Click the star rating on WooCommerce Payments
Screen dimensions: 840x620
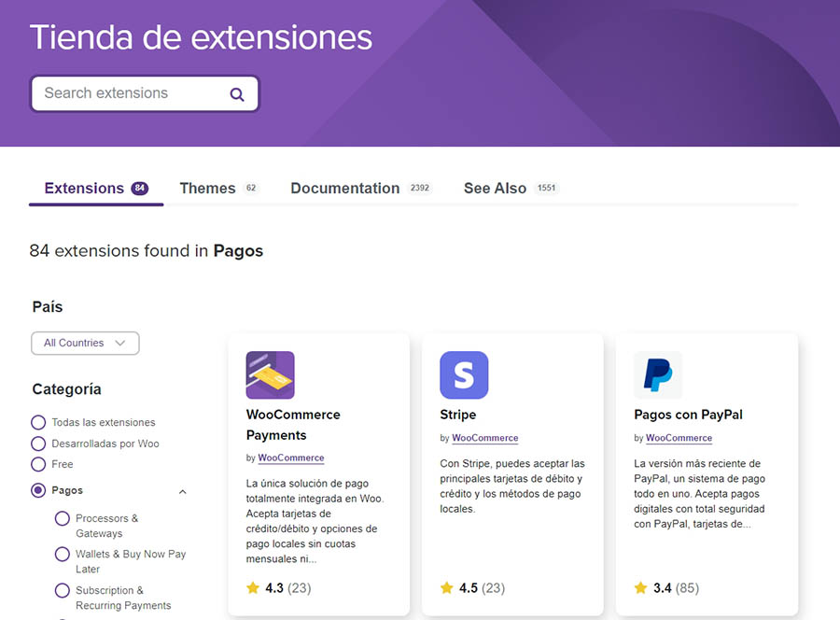point(253,588)
